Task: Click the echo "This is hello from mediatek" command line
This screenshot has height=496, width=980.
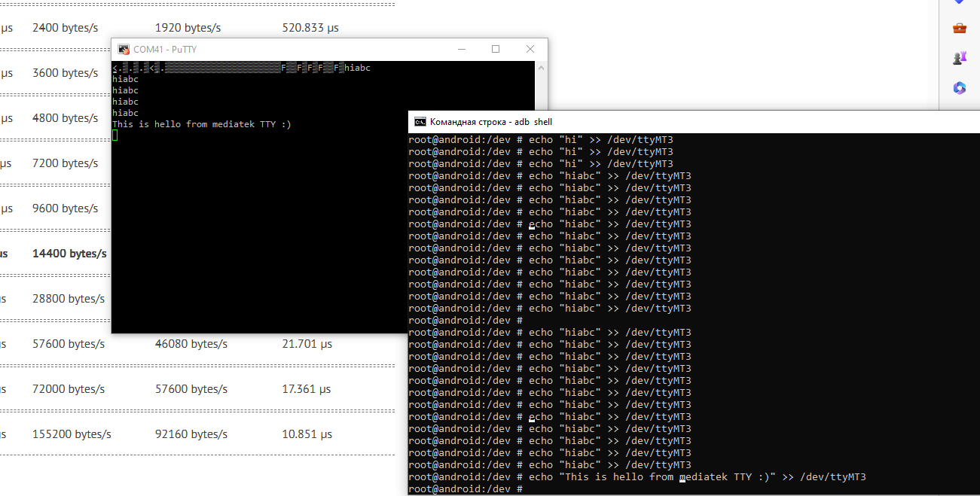Action: [x=637, y=477]
